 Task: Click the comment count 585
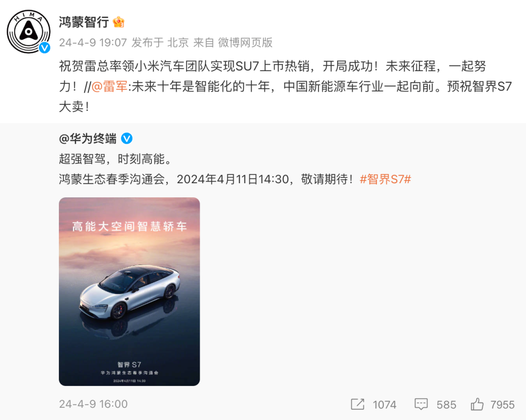(x=446, y=404)
